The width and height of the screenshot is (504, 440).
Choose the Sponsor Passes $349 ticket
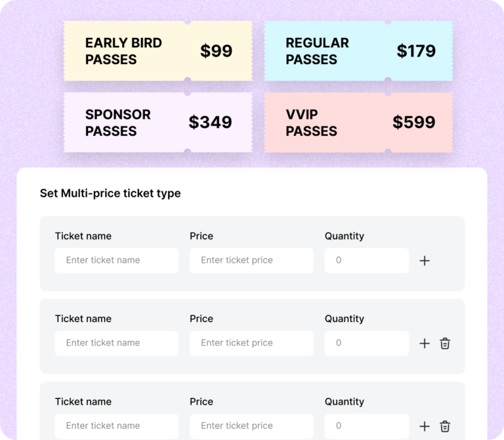point(158,123)
